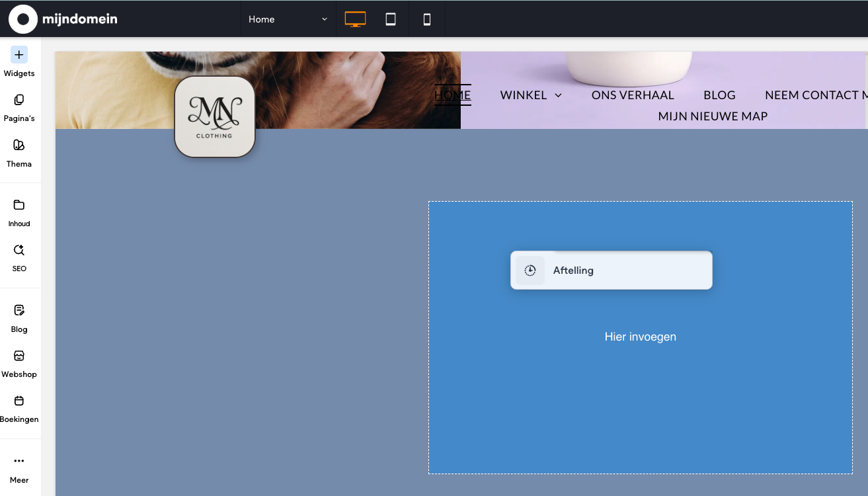Switch to mobile preview mode
Screen dimensions: 868x496
[x=427, y=19]
